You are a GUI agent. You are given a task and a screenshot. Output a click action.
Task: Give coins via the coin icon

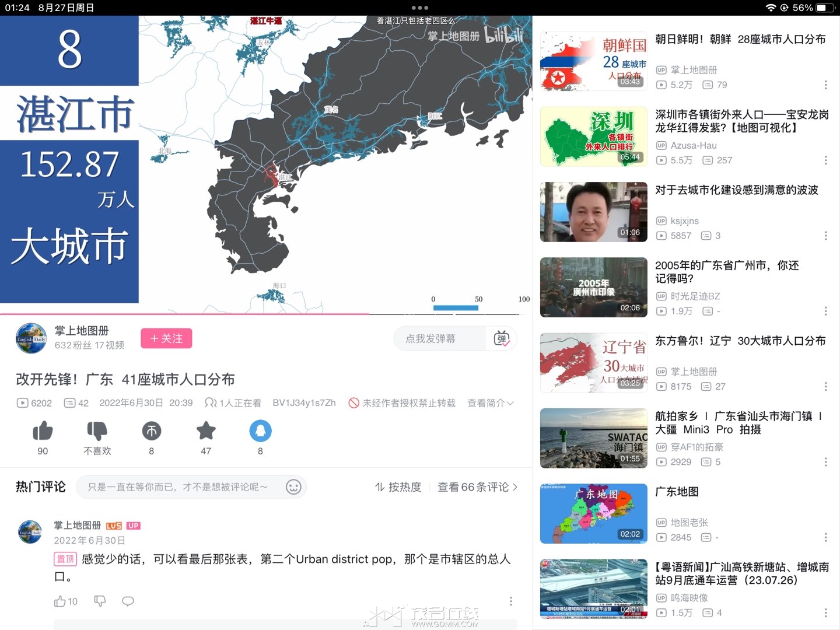(x=152, y=431)
